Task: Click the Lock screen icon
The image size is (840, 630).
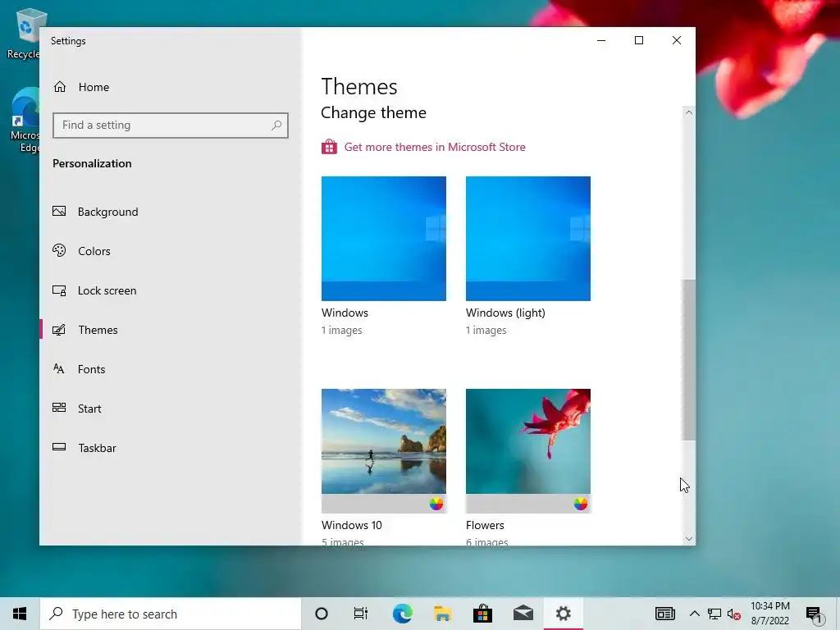Action: click(x=59, y=290)
